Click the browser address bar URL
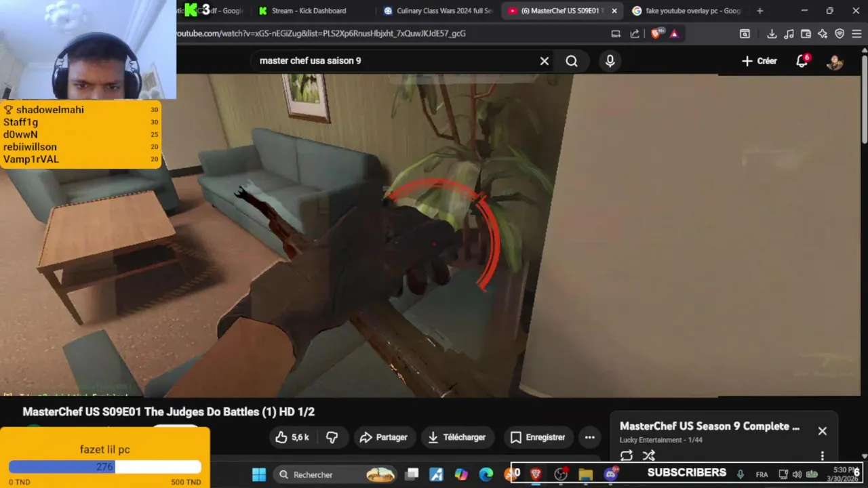The image size is (868, 488). [x=322, y=33]
